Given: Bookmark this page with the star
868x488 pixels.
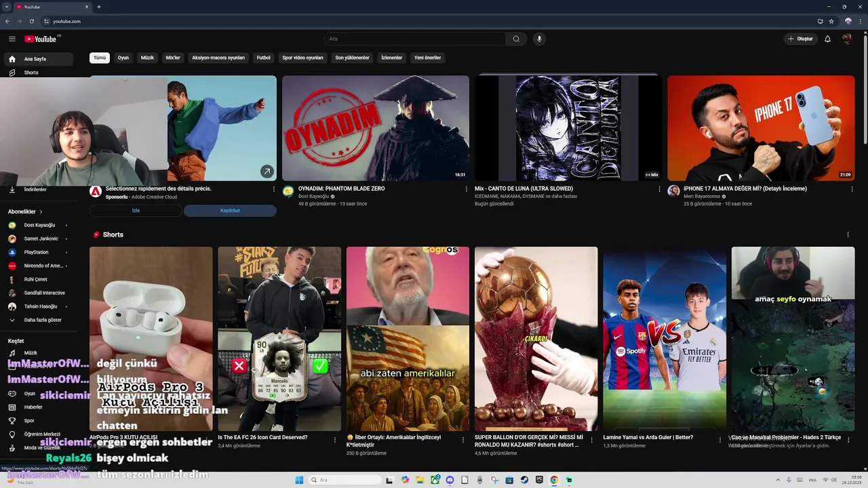Looking at the screenshot, I should 831,21.
